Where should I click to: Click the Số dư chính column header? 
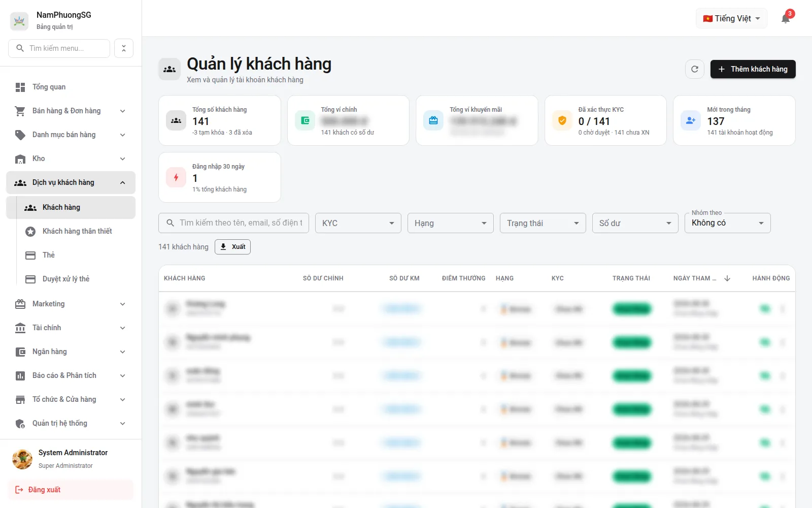point(323,278)
